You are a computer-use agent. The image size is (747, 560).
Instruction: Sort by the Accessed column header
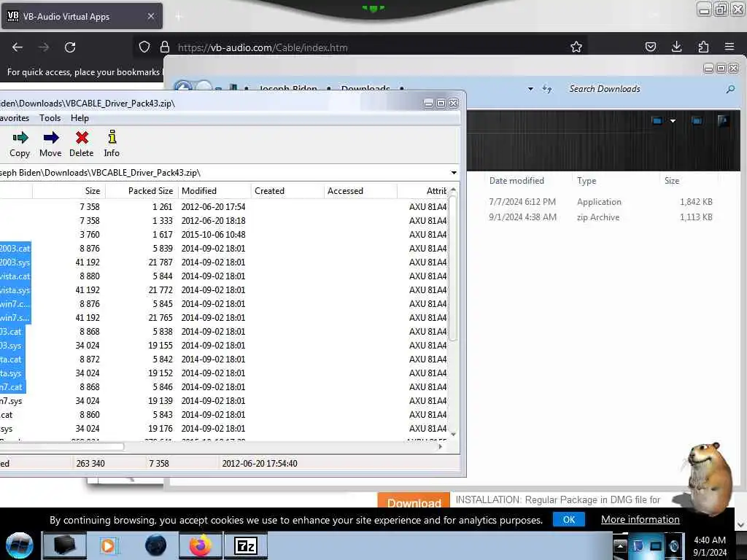(360, 191)
